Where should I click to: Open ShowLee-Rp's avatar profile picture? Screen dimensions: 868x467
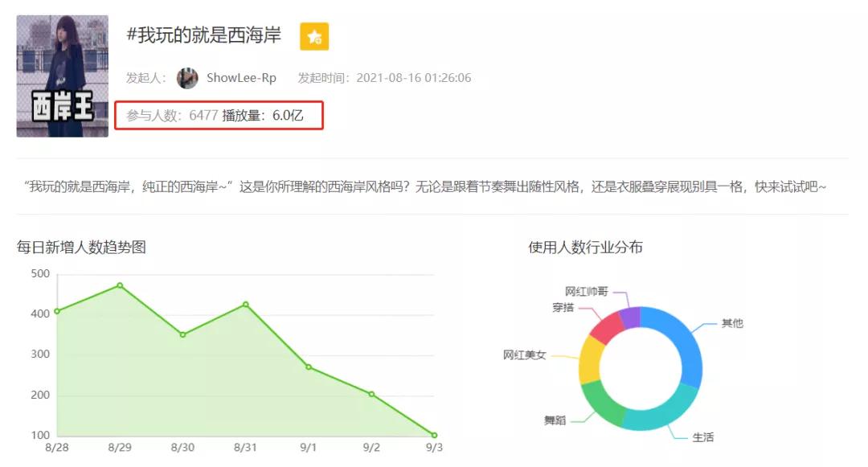click(x=188, y=78)
